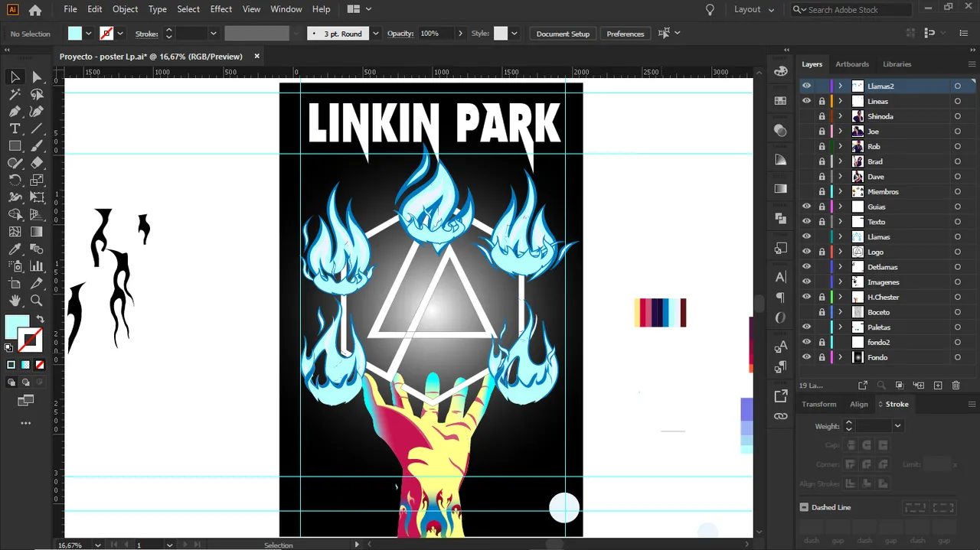The height and width of the screenshot is (550, 980).
Task: Open the Opacity value dropdown arrow
Action: coord(460,34)
